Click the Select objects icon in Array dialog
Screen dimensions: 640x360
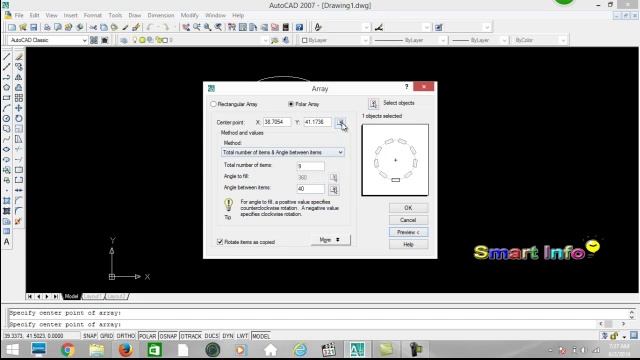pyautogui.click(x=373, y=104)
